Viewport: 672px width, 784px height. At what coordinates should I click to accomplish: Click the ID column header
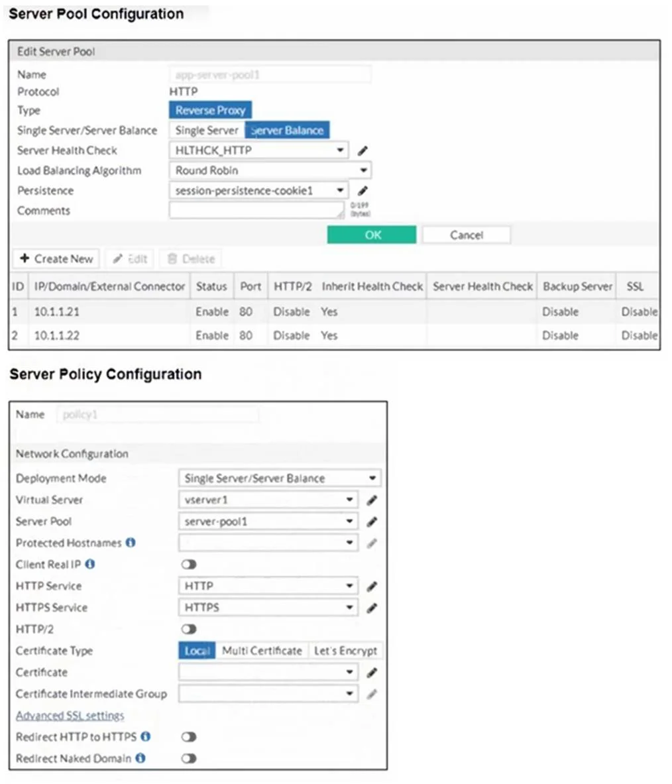click(x=18, y=286)
